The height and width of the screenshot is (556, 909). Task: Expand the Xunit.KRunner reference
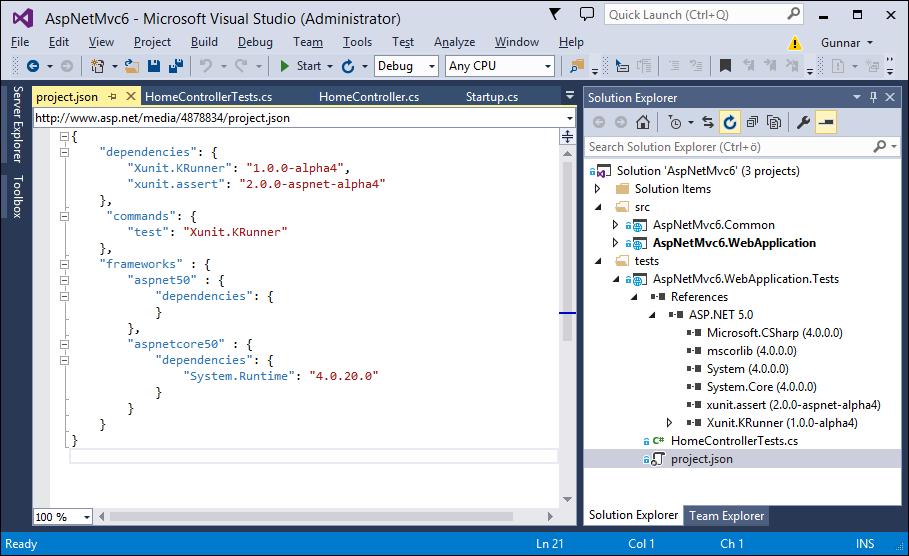(x=670, y=423)
